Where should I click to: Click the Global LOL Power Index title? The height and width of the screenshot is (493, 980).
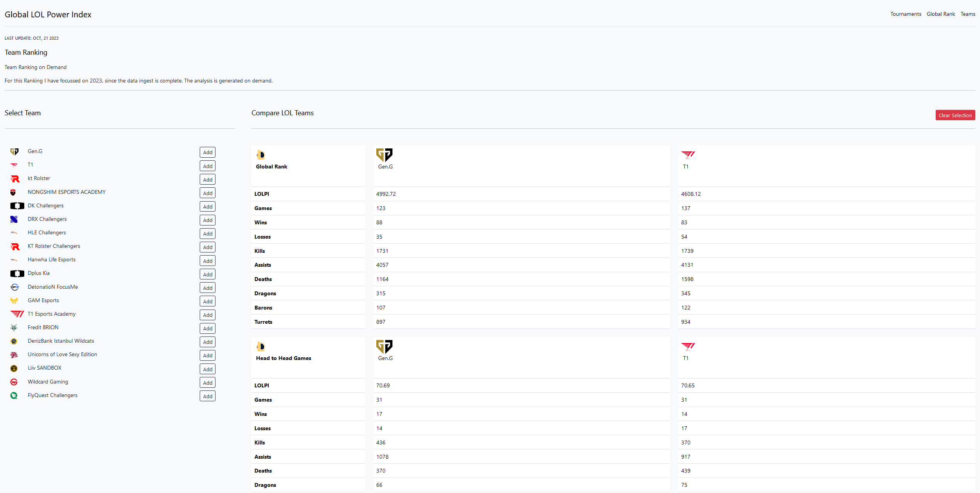click(48, 15)
